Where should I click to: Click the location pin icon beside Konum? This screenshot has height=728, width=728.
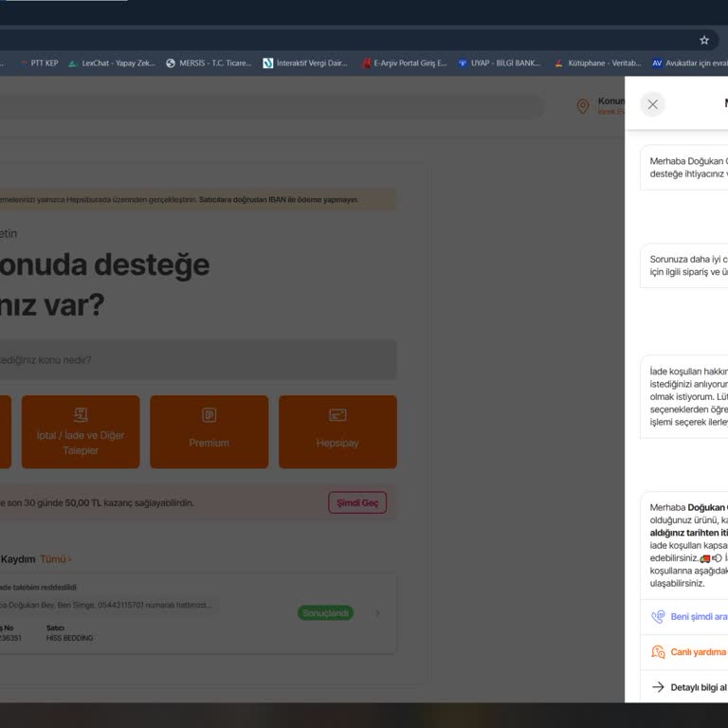(x=583, y=106)
